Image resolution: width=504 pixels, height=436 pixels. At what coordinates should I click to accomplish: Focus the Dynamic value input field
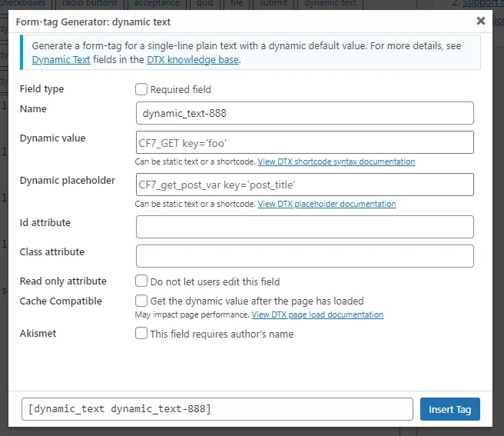pyautogui.click(x=305, y=142)
